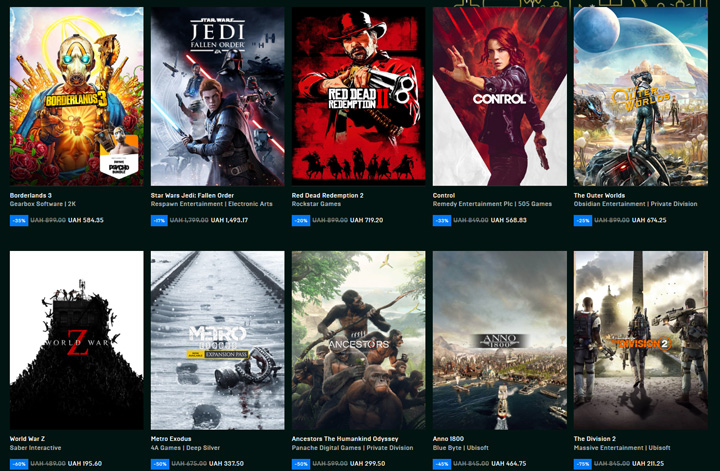Viewport: 720px width, 471px height.
Task: Click the -75% badge under The Division 2
Action: tap(583, 464)
